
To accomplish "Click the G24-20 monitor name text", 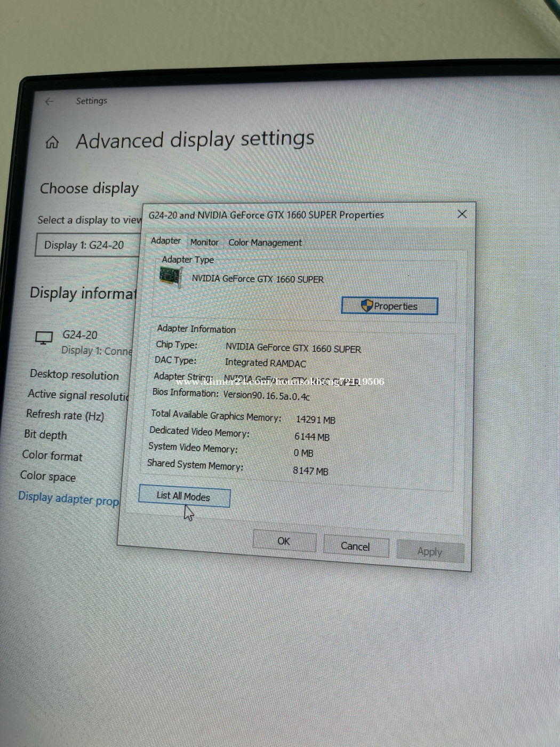I will click(80, 335).
